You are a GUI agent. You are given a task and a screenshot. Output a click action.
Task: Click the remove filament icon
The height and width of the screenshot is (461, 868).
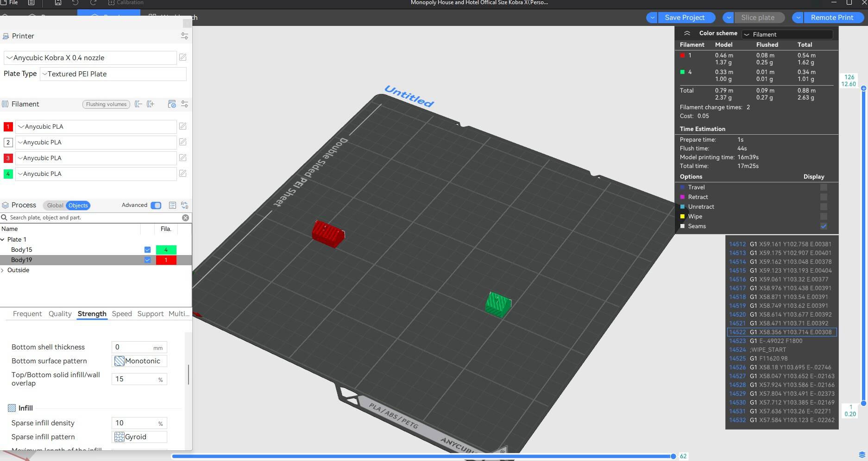click(138, 104)
